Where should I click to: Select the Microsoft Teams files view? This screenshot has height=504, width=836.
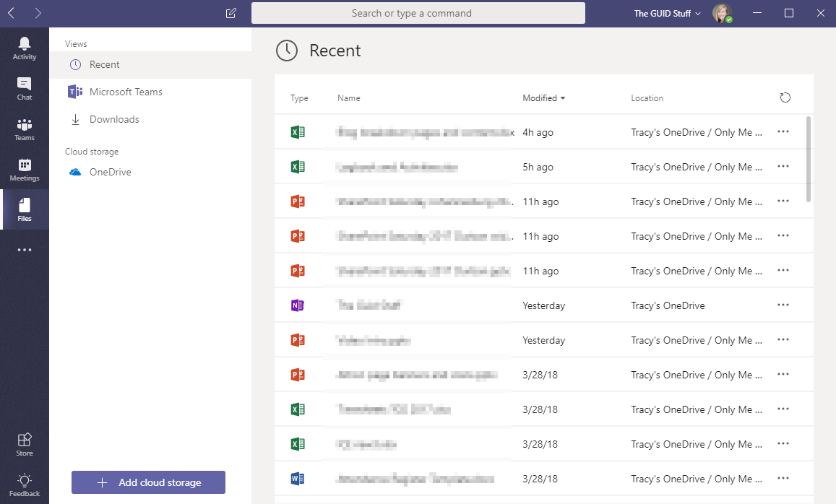click(x=126, y=92)
